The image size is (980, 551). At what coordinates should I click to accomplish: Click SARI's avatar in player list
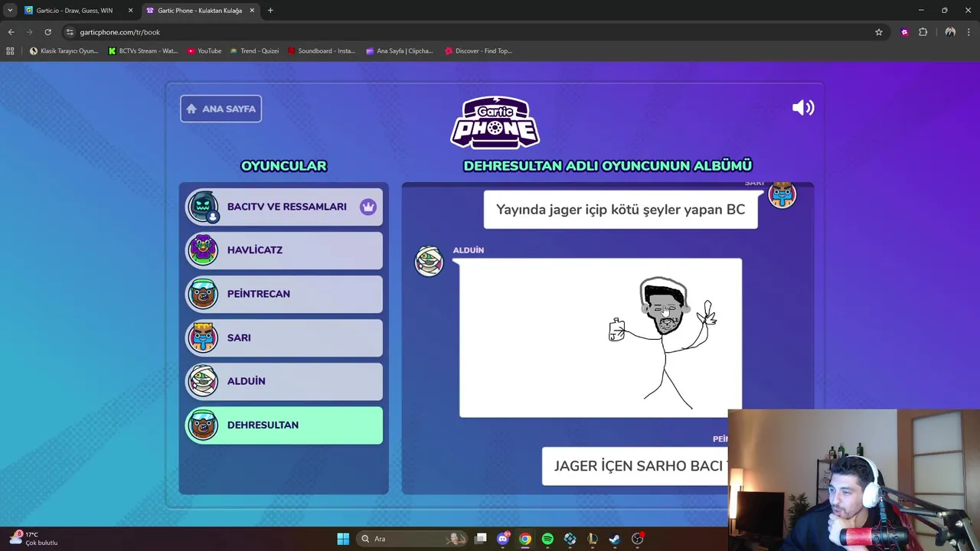tap(203, 337)
